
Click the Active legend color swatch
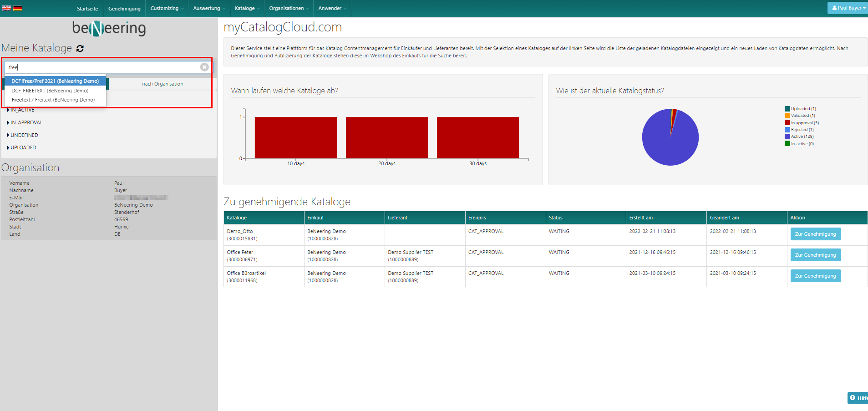787,137
